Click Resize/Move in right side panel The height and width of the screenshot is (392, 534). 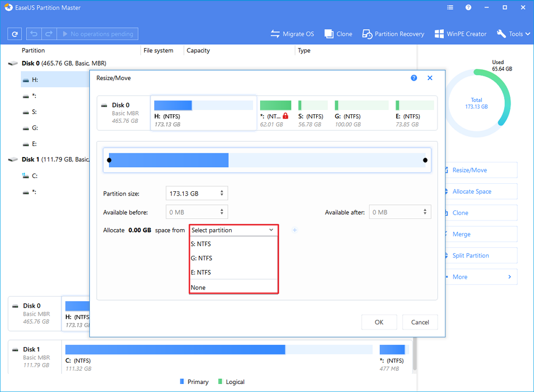pyautogui.click(x=481, y=170)
